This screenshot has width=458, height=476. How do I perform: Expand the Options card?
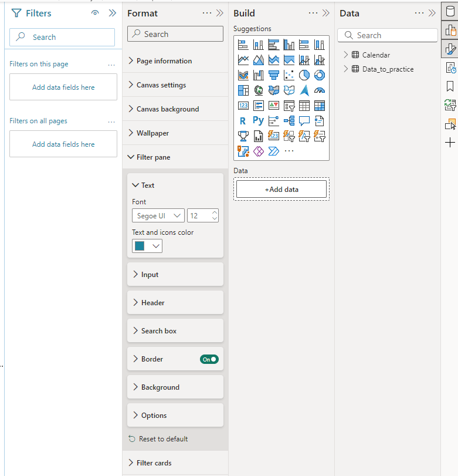(175, 415)
